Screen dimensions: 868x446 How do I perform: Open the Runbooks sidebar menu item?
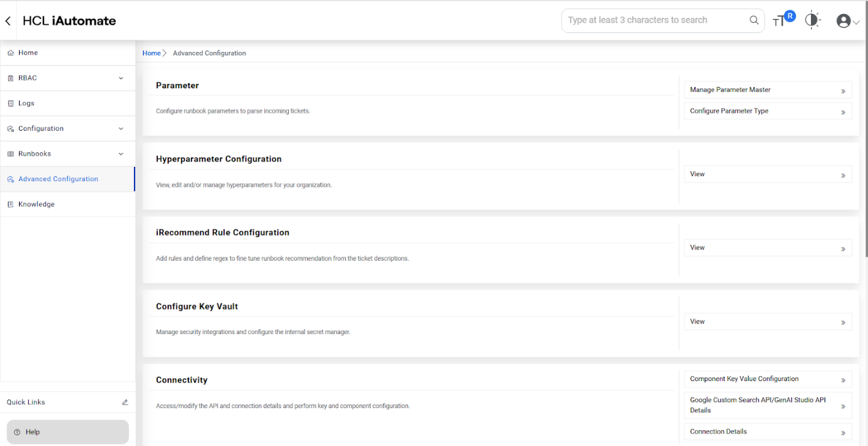[35, 154]
